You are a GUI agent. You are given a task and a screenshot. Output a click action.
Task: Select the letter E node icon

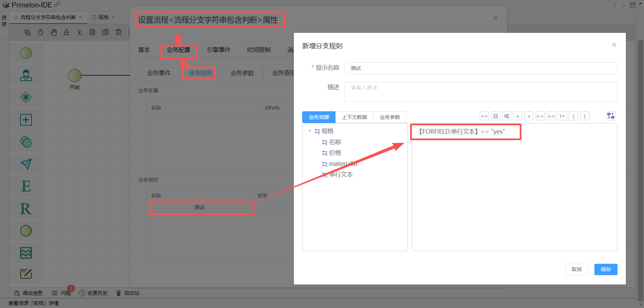tap(26, 186)
